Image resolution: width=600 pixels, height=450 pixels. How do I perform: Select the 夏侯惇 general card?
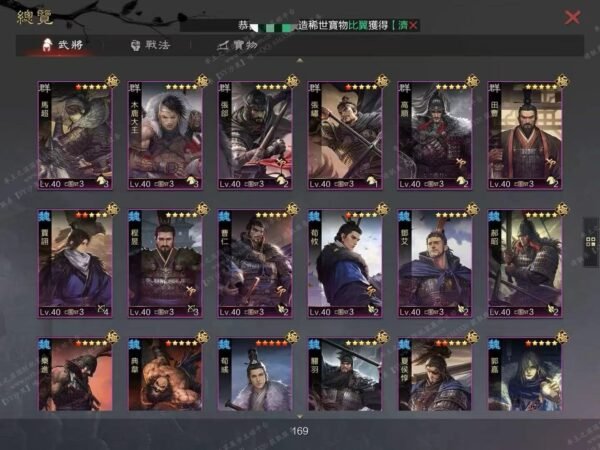pos(435,374)
